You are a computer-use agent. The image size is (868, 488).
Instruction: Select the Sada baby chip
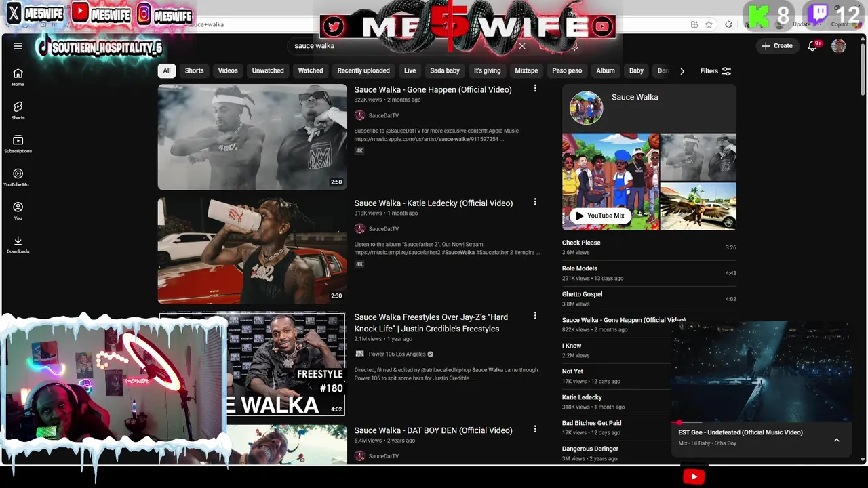[x=445, y=70]
